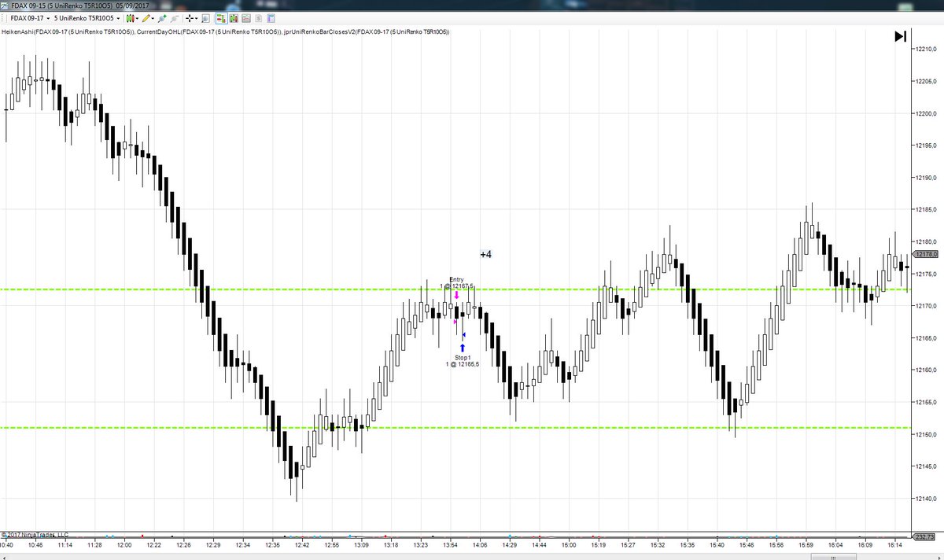944x560 pixels.
Task: Click the indicator label text HeikenAshi
Action: click(18, 31)
